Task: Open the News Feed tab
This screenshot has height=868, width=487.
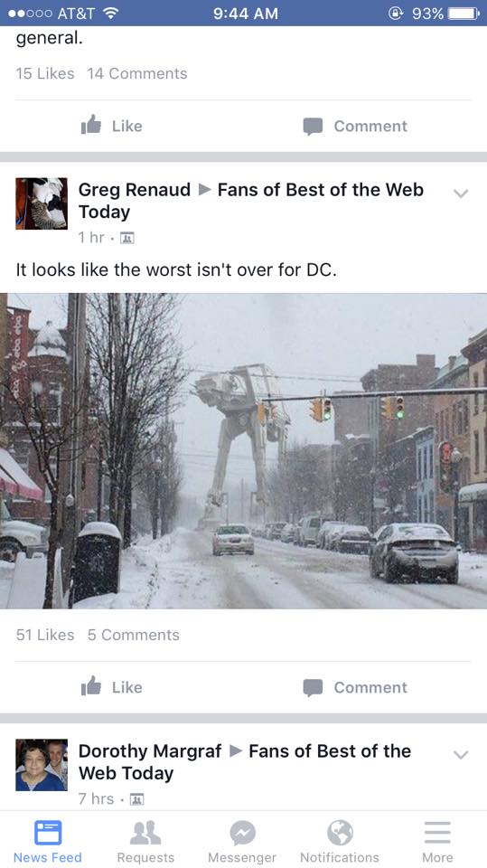Action: click(x=48, y=842)
